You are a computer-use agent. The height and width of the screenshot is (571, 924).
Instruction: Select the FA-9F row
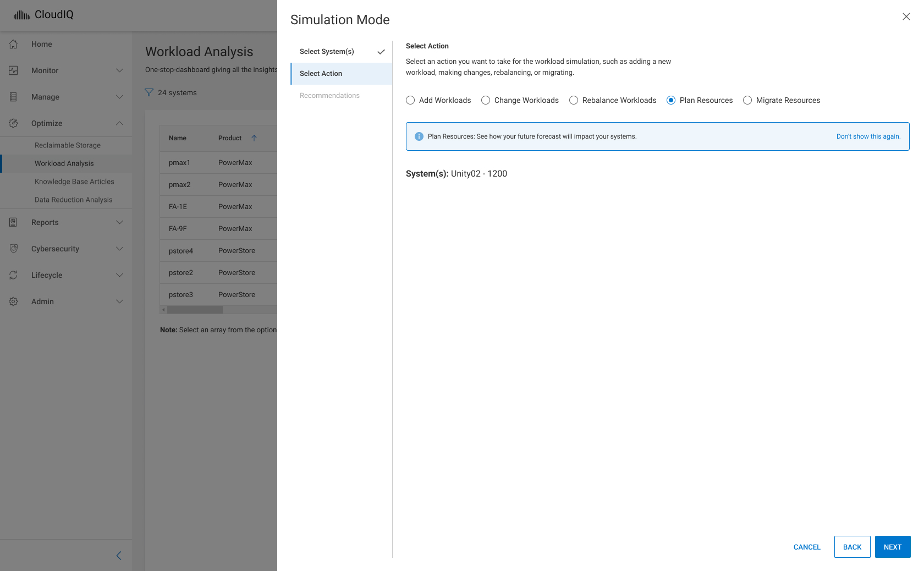[218, 229]
